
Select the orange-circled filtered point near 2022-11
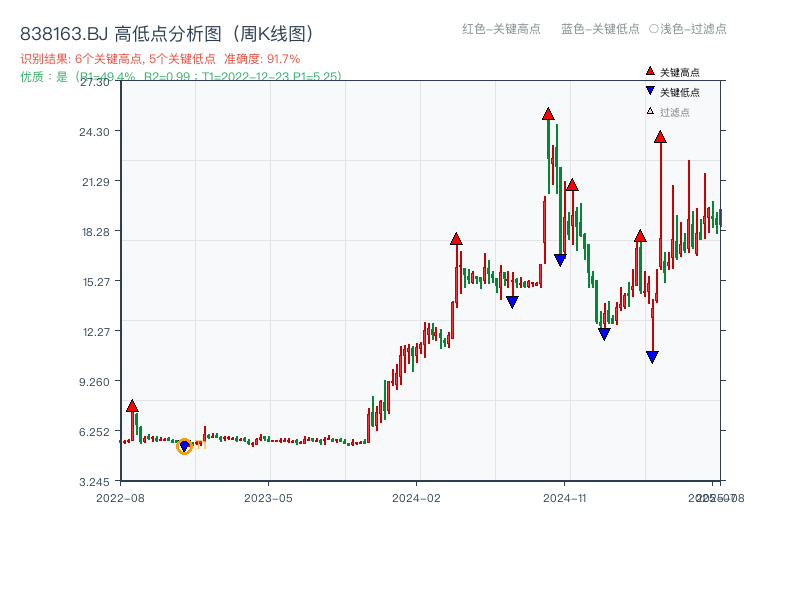tap(184, 447)
